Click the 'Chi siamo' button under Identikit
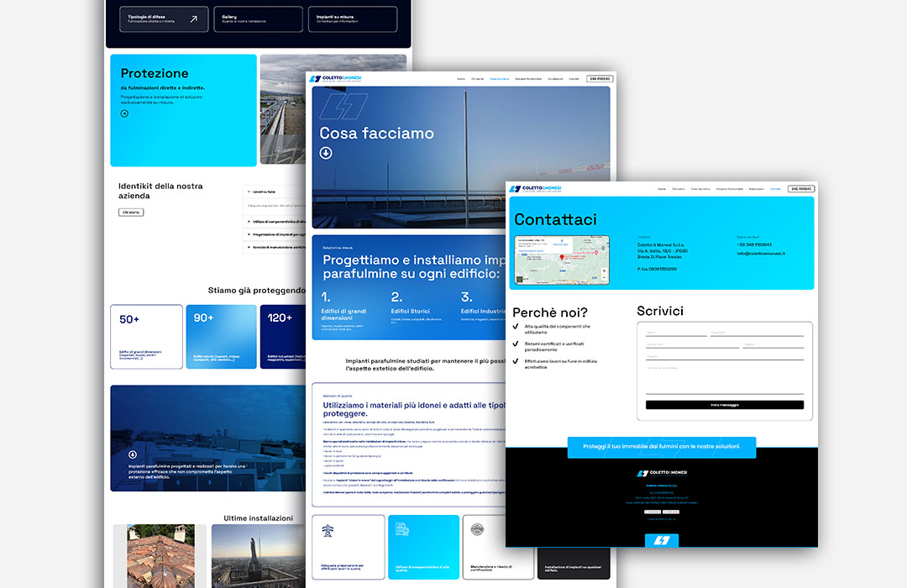This screenshot has height=588, width=907. coord(130,213)
